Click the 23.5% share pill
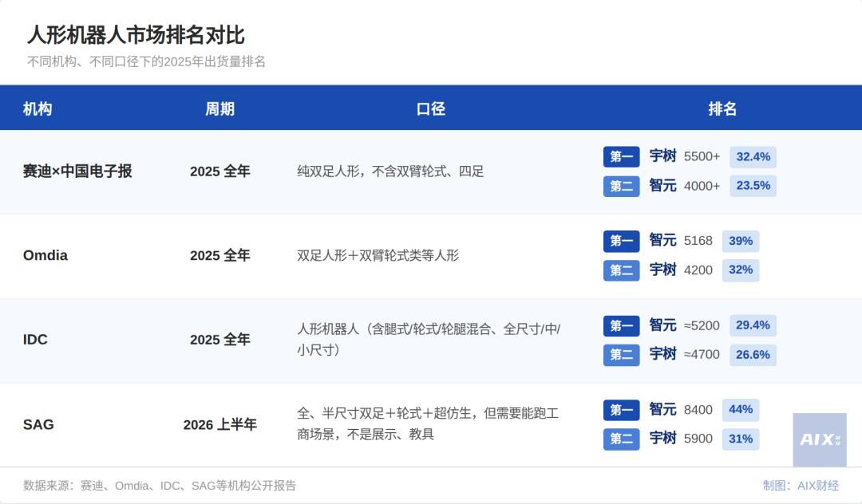This screenshot has width=862, height=504. coord(753,186)
